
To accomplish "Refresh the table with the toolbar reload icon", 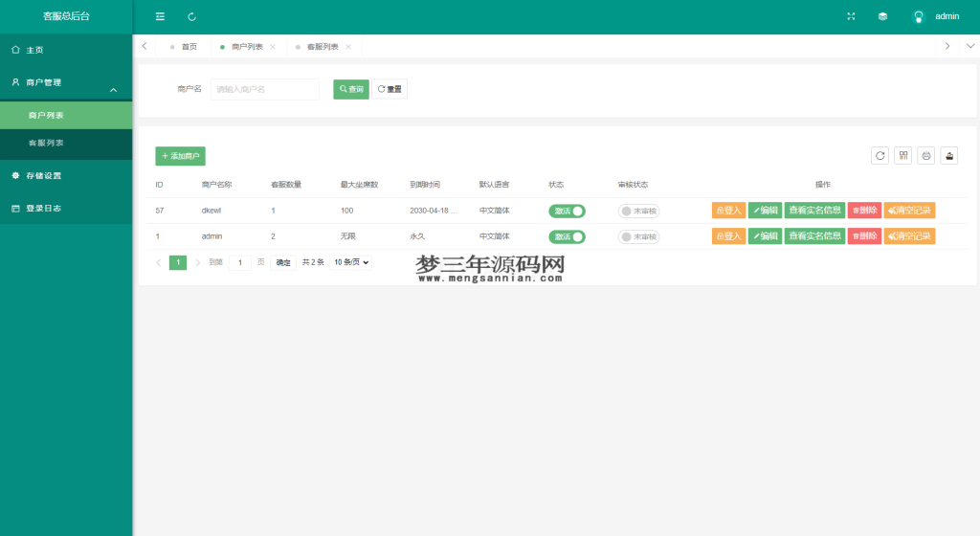I will (880, 156).
